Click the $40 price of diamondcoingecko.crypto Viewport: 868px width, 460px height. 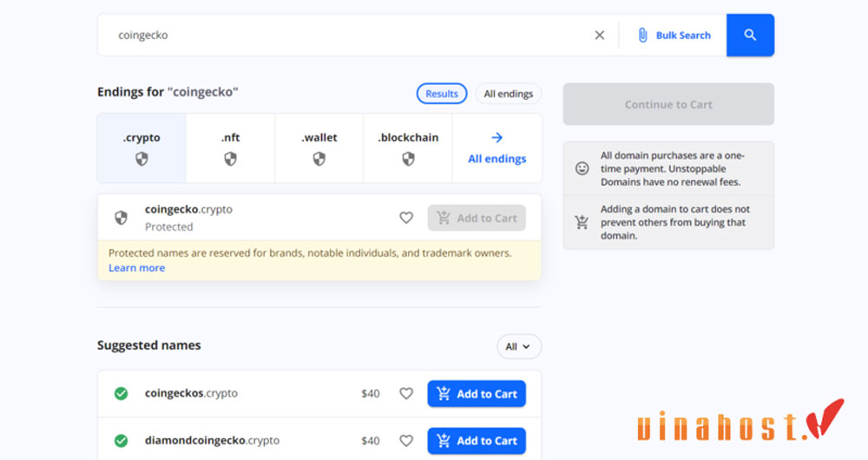coord(371,441)
